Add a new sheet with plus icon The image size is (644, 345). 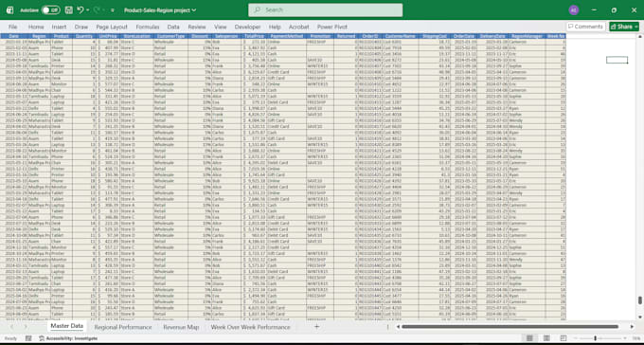316,327
